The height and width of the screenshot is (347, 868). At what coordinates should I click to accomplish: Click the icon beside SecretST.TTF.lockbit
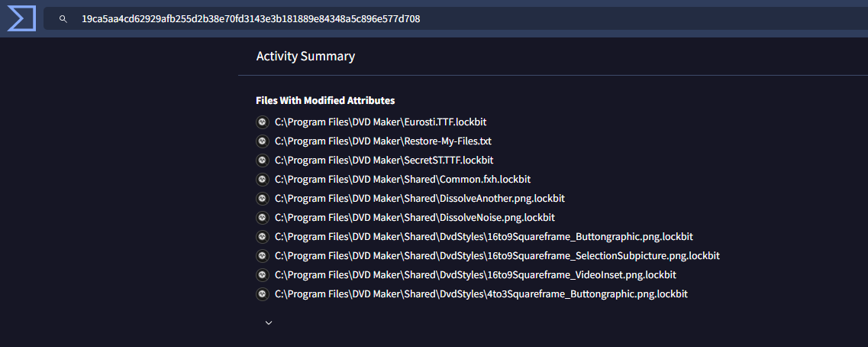tap(263, 161)
